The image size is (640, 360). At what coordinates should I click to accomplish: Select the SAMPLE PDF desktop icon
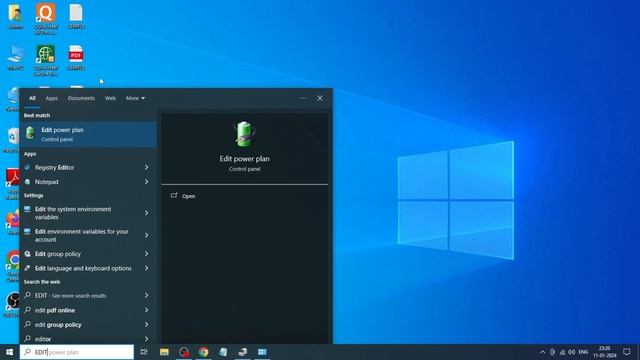pos(76,58)
